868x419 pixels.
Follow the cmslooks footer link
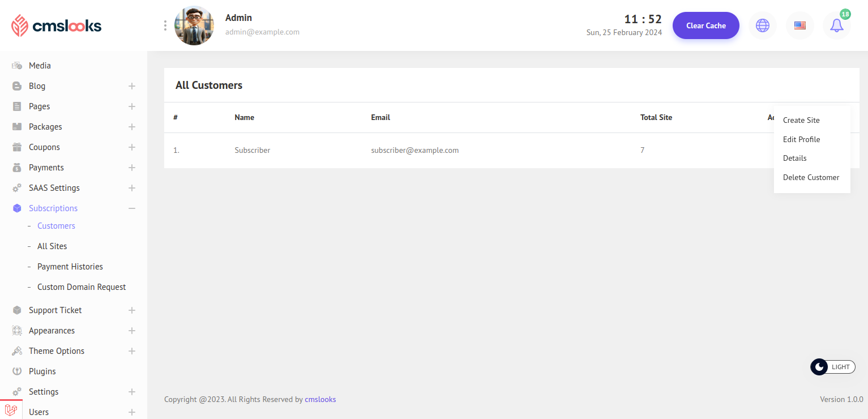[x=320, y=399]
